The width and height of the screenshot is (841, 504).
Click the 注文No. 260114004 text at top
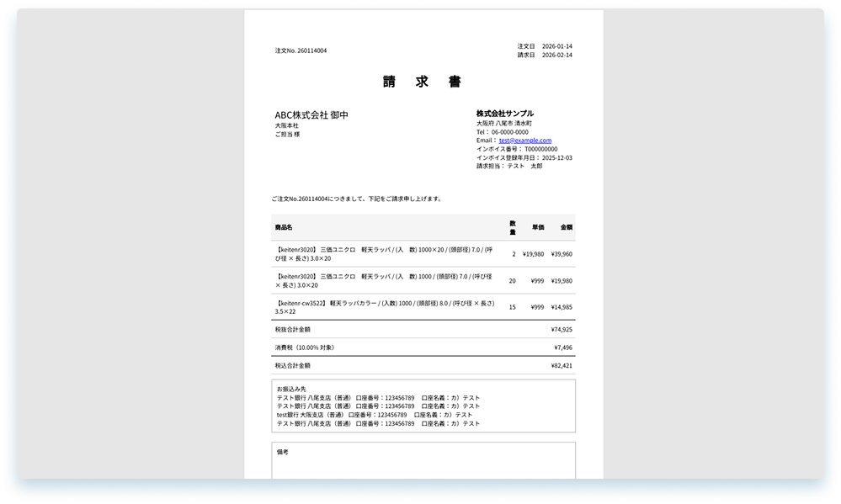coord(301,50)
